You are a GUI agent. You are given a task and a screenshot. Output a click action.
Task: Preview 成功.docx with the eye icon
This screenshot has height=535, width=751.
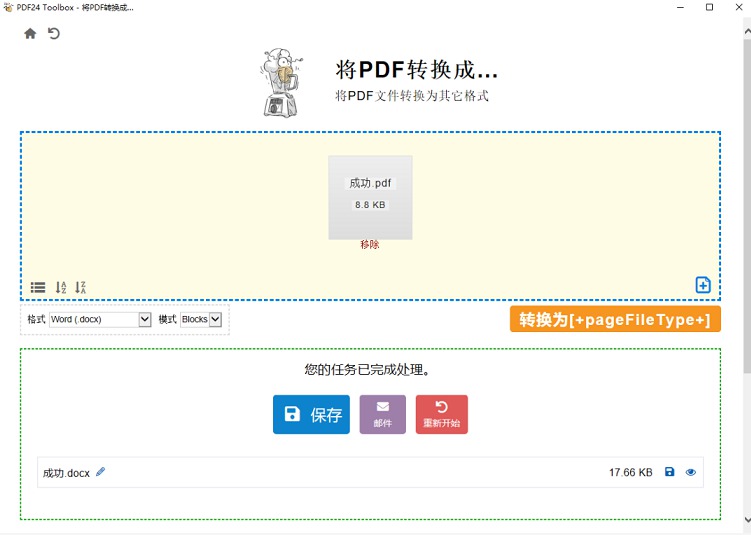[691, 472]
